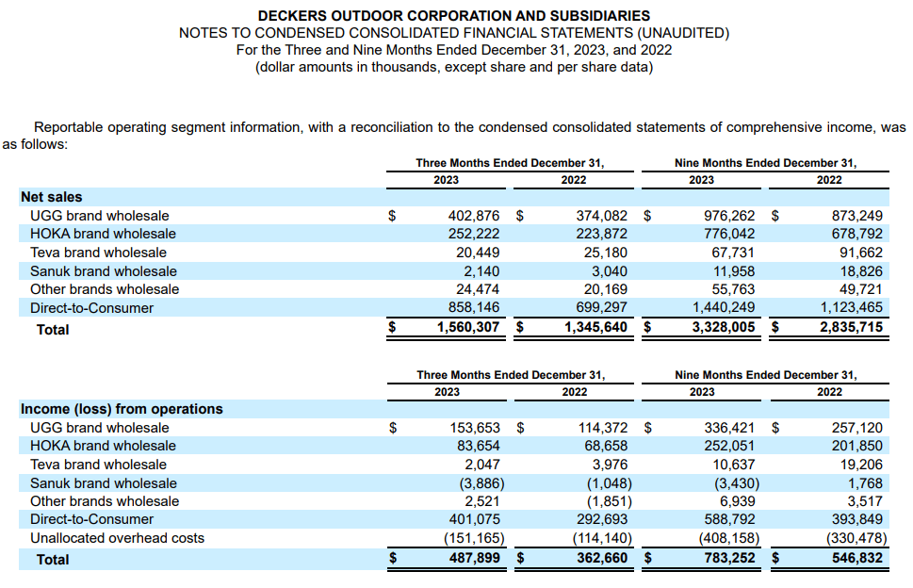Click the Income (loss) from operations header
This screenshot has width=913, height=588.
point(98,409)
